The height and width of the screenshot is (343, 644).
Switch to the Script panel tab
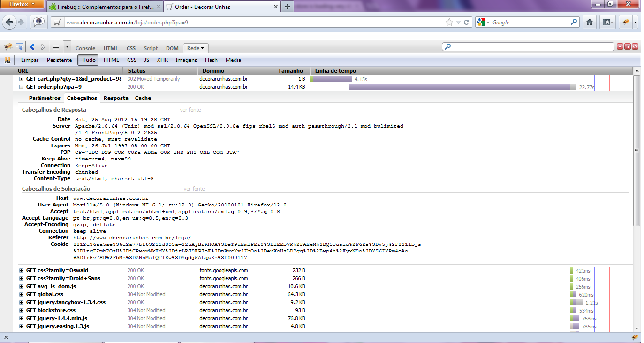point(151,48)
